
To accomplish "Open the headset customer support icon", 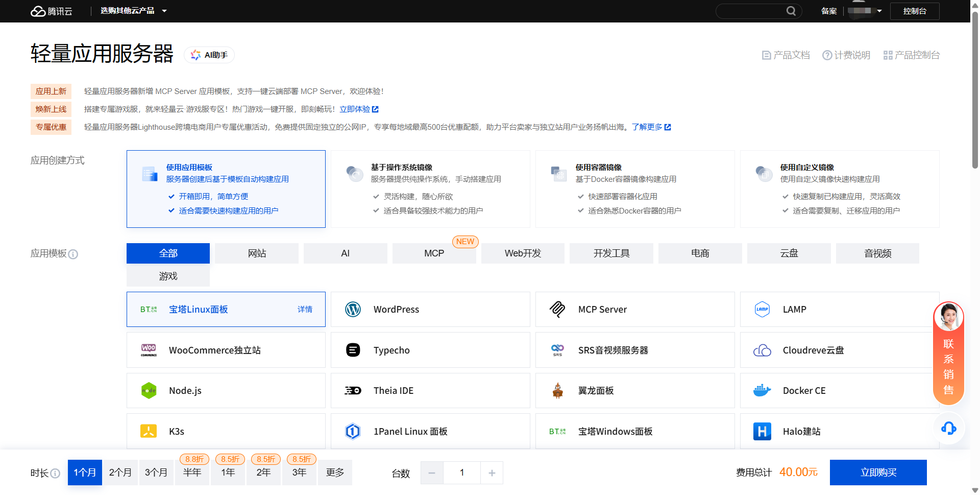I will point(948,428).
